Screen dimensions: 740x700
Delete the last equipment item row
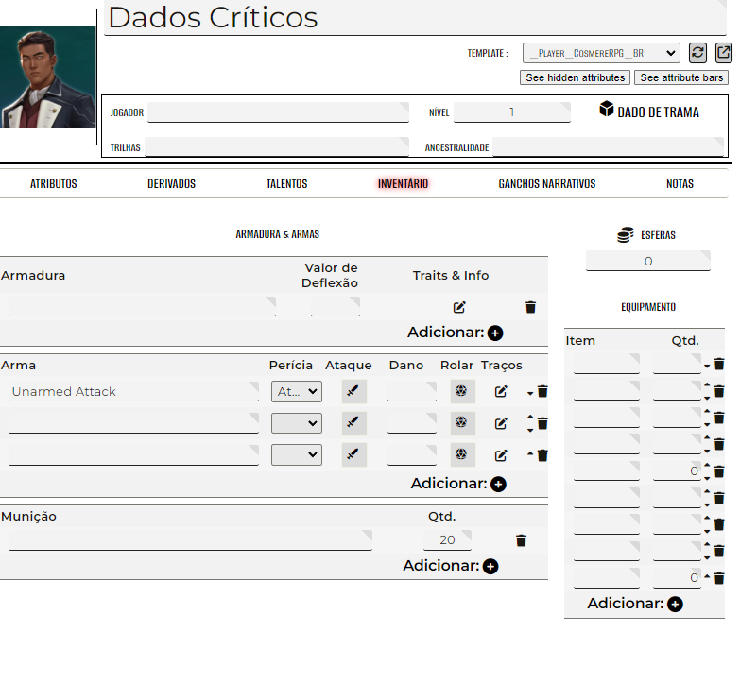719,578
